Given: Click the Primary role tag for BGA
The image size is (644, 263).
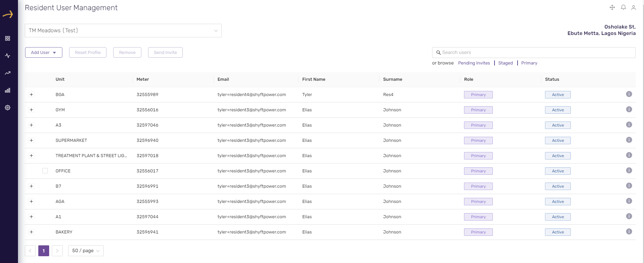Looking at the screenshot, I should (x=478, y=95).
